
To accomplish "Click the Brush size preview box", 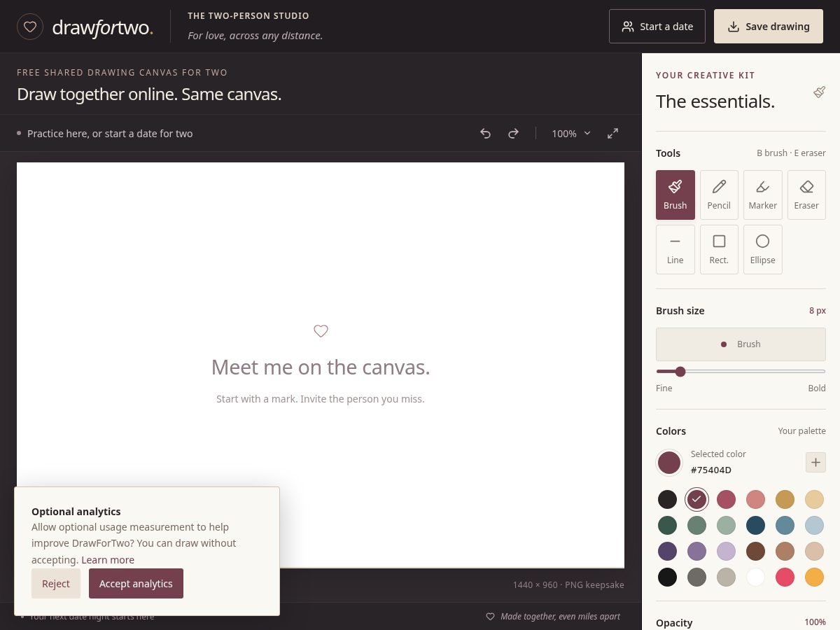I will (x=741, y=344).
